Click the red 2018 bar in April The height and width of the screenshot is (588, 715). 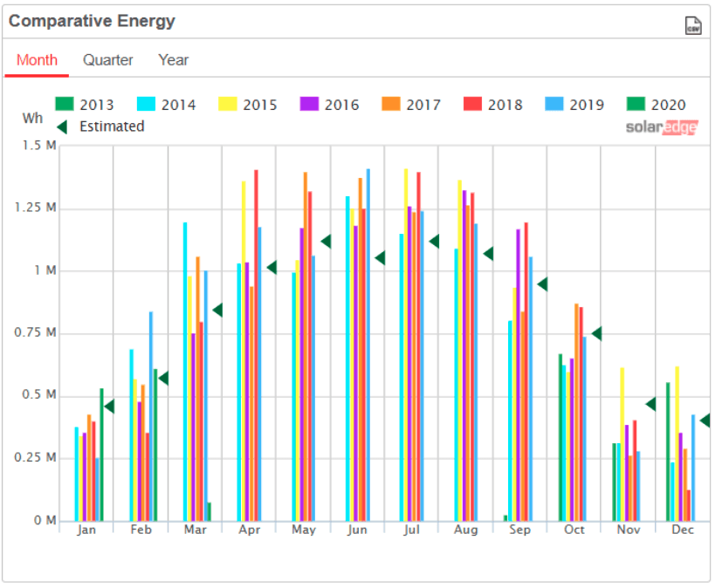click(x=257, y=349)
